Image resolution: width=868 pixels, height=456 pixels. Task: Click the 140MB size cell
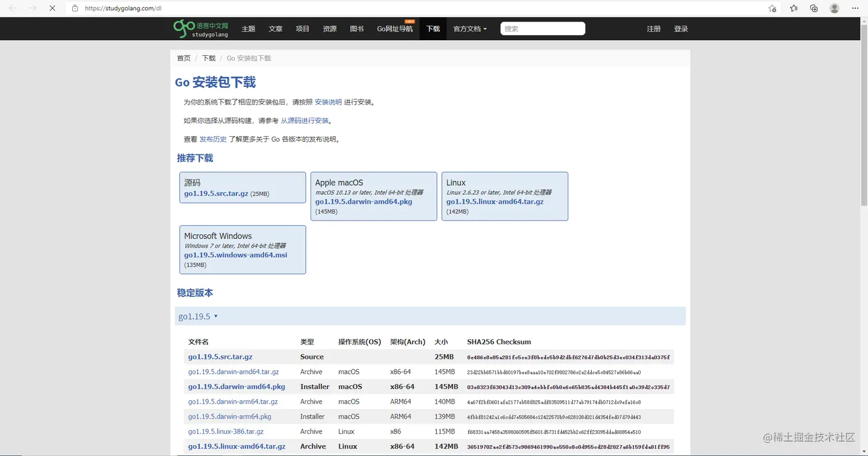pyautogui.click(x=445, y=401)
